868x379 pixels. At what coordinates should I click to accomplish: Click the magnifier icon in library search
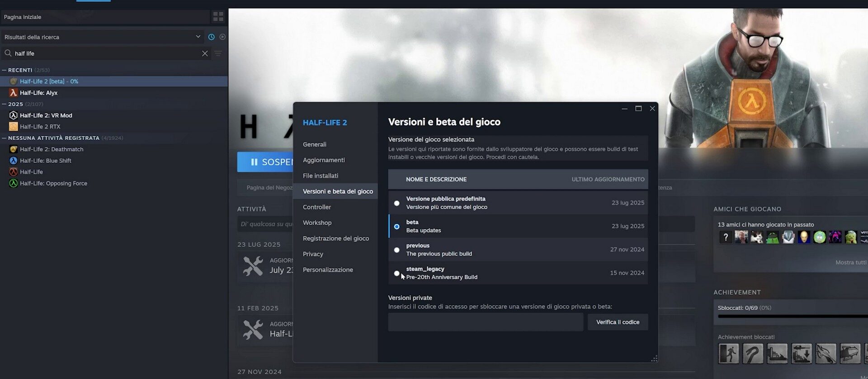pyautogui.click(x=8, y=53)
